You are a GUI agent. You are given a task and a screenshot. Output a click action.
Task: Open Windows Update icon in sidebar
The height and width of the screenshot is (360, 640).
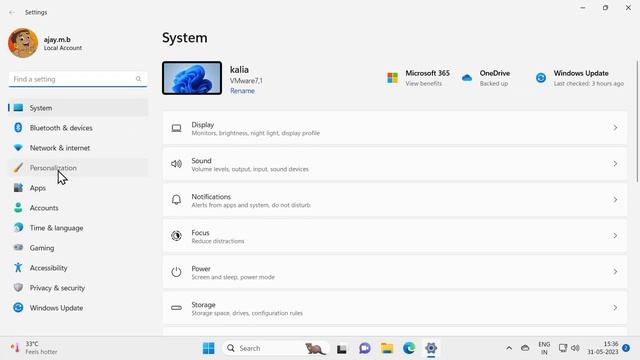[x=18, y=307]
